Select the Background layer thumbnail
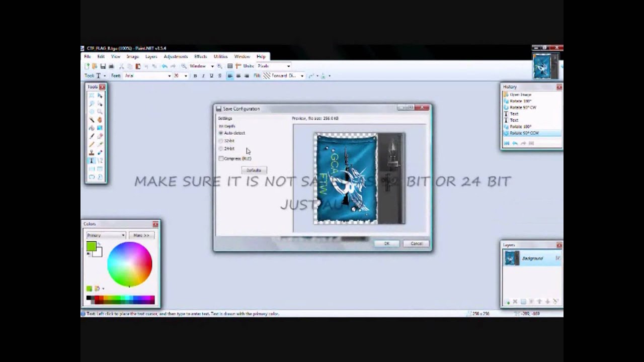This screenshot has width=644, height=362. pyautogui.click(x=512, y=258)
